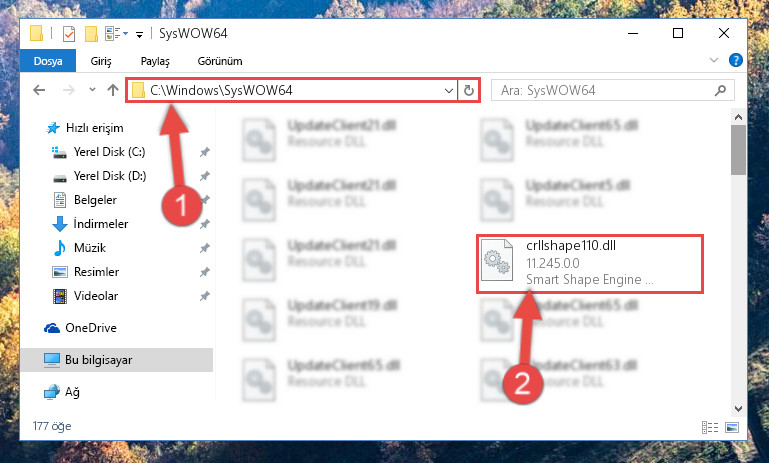Click the search magnifier icon
The width and height of the screenshot is (769, 463).
(720, 90)
